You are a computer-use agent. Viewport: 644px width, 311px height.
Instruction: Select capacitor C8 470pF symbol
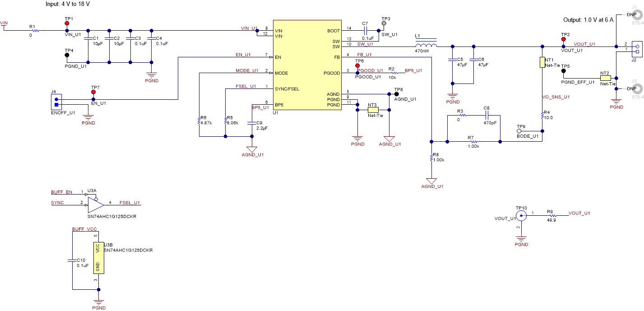[x=487, y=116]
